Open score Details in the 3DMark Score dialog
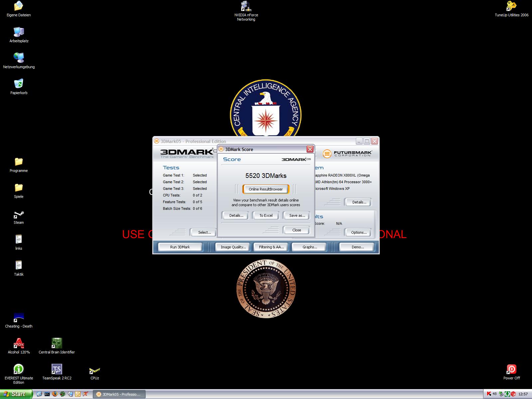This screenshot has width=532, height=399. tap(236, 215)
